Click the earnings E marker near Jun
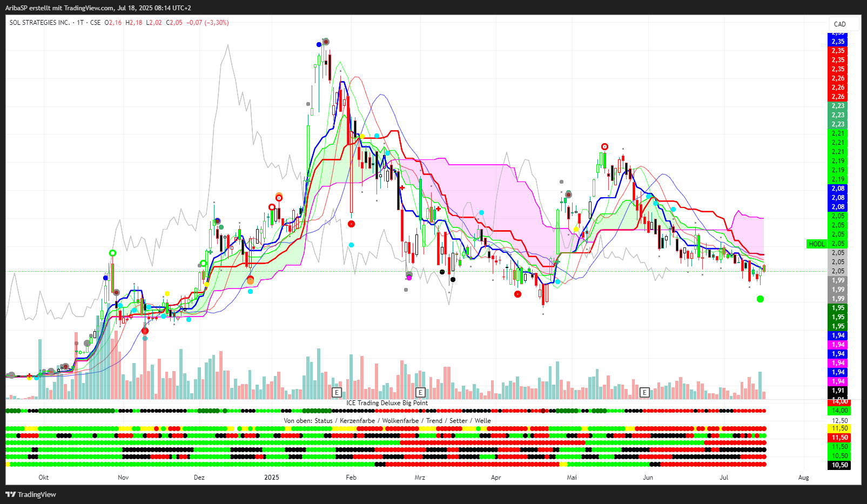 [x=644, y=392]
